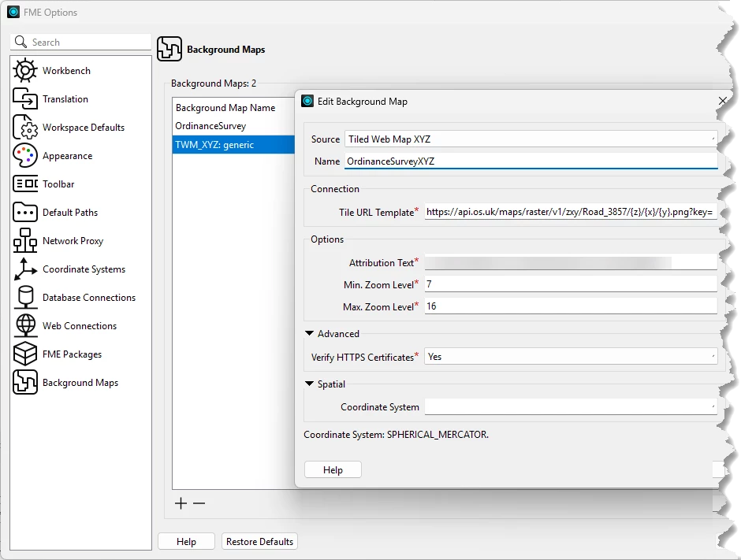Select Workspace Defaults category

point(84,128)
